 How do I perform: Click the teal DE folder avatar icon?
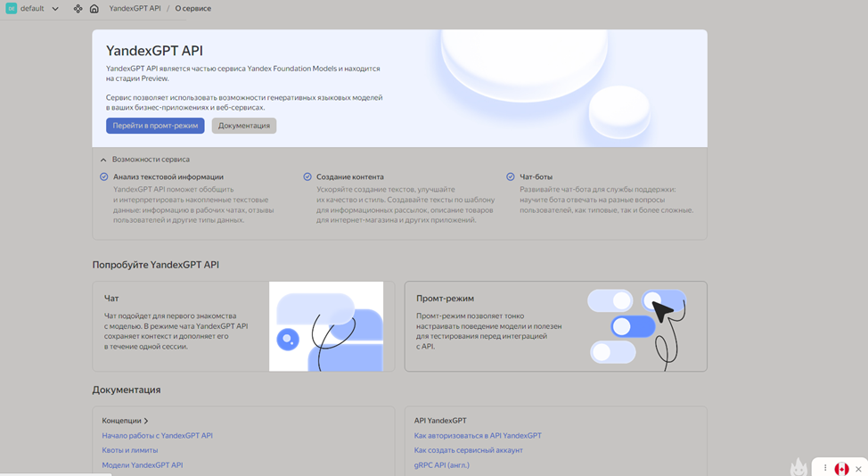(11, 8)
